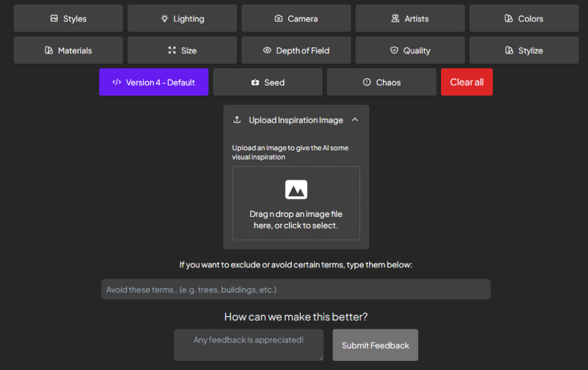The image size is (588, 370).
Task: Click 'How can we make this better?' heading
Action: pos(296,317)
